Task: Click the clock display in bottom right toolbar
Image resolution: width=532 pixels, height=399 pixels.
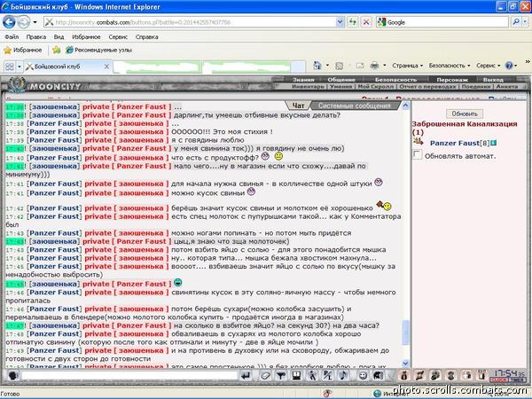Action: (x=508, y=376)
